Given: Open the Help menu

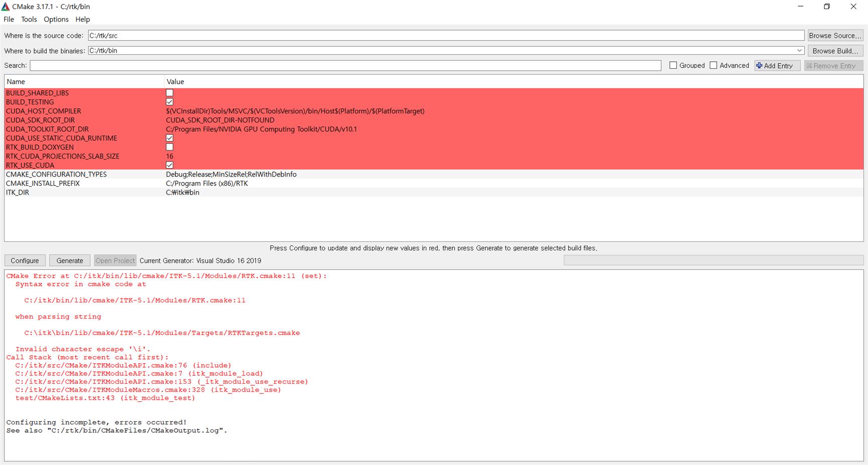Looking at the screenshot, I should [x=82, y=19].
